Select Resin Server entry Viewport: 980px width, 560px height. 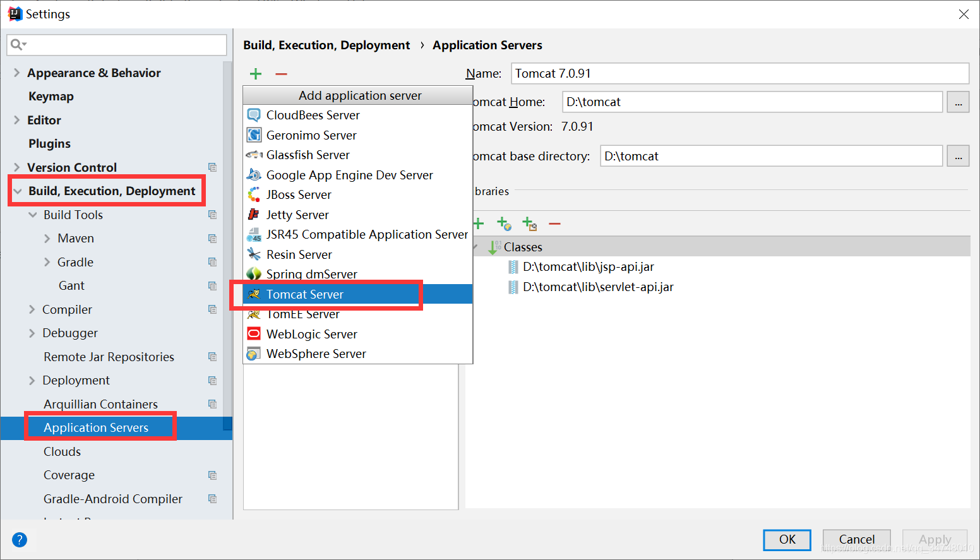(x=357, y=254)
